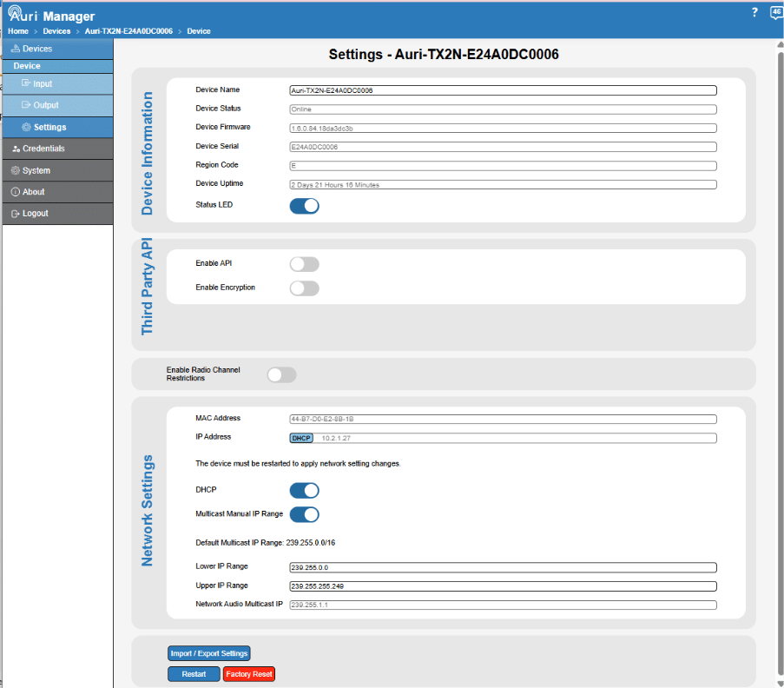Enable Radio Channel Restrictions toggle

(x=281, y=374)
